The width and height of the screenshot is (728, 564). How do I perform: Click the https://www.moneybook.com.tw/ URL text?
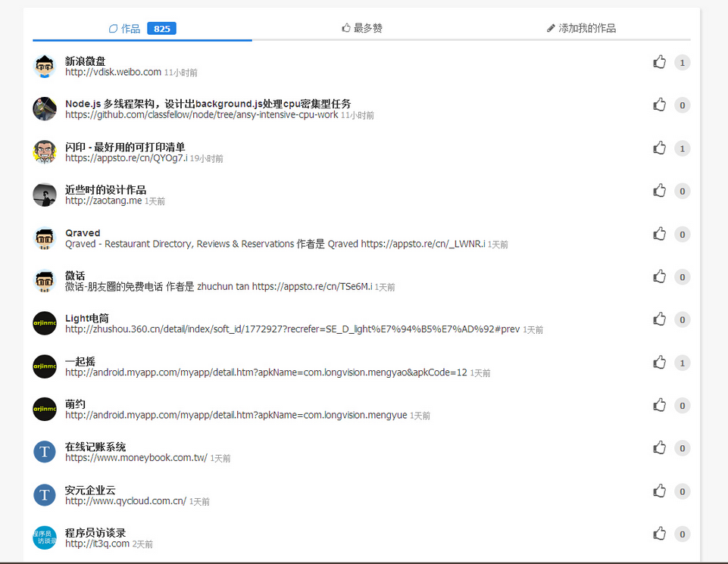[x=136, y=458]
